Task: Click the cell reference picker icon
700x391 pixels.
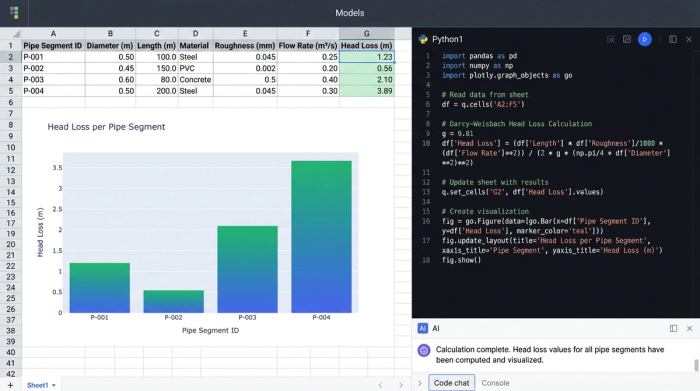Action: pyautogui.click(x=611, y=39)
